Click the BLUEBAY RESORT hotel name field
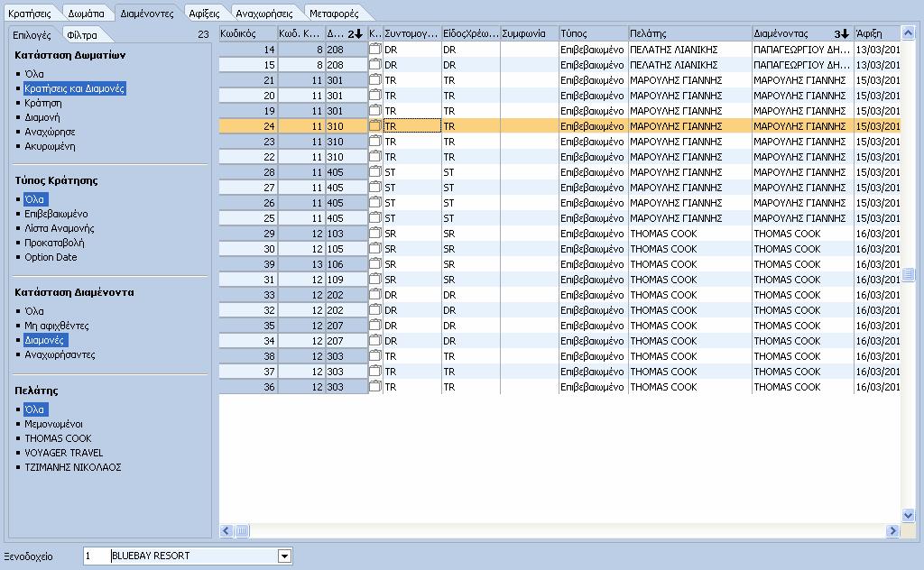Screen dimensions: 924x570 pyautogui.click(x=194, y=556)
